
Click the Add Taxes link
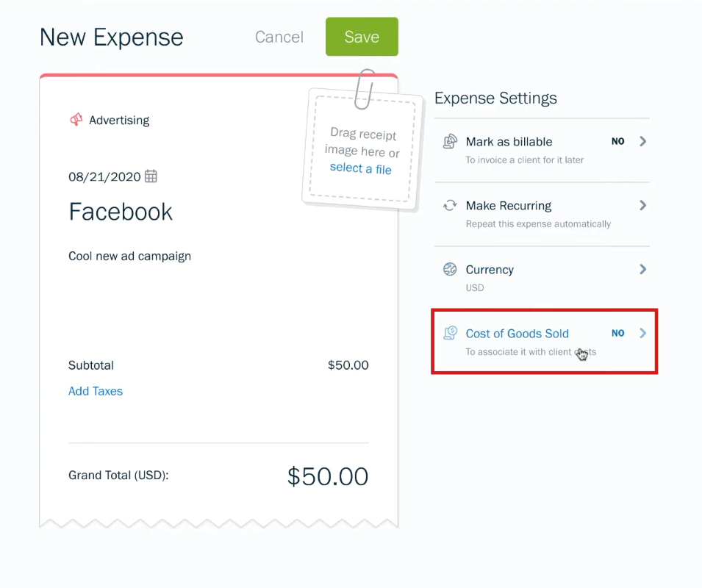[96, 391]
